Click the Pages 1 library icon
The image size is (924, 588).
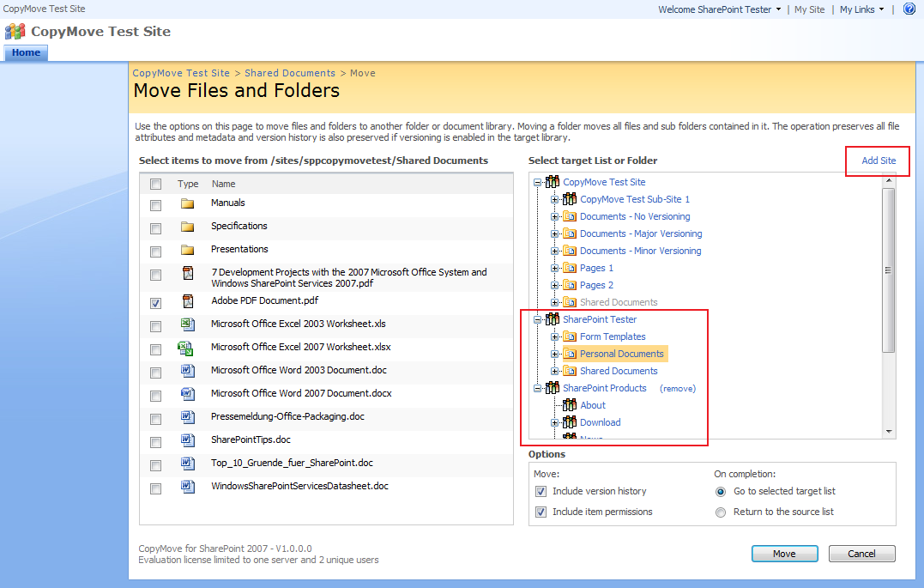coord(570,268)
